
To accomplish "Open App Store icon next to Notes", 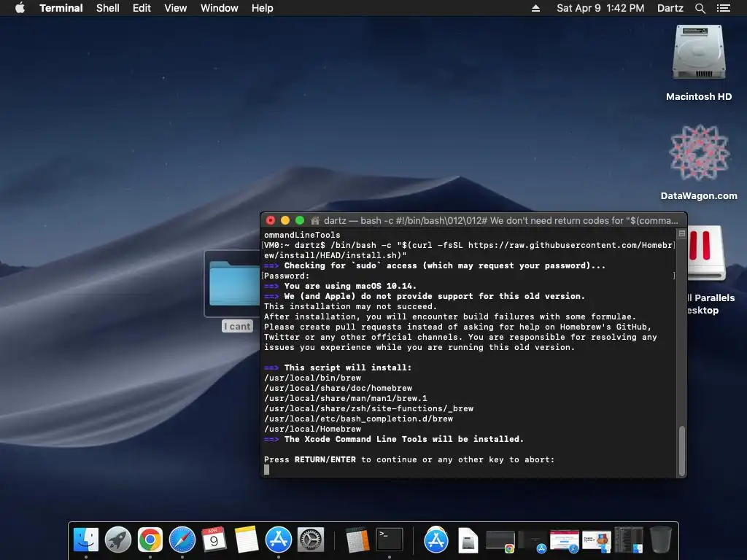I will tap(278, 540).
